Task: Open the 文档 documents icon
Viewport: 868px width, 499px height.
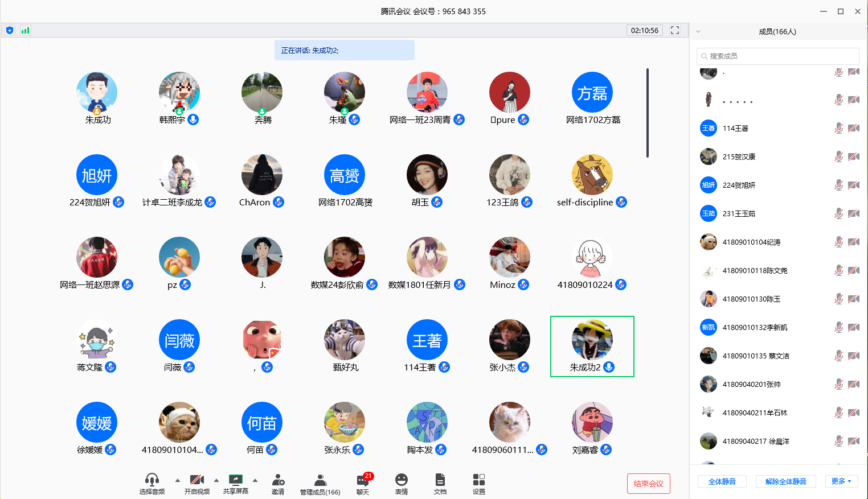Action: tap(440, 482)
